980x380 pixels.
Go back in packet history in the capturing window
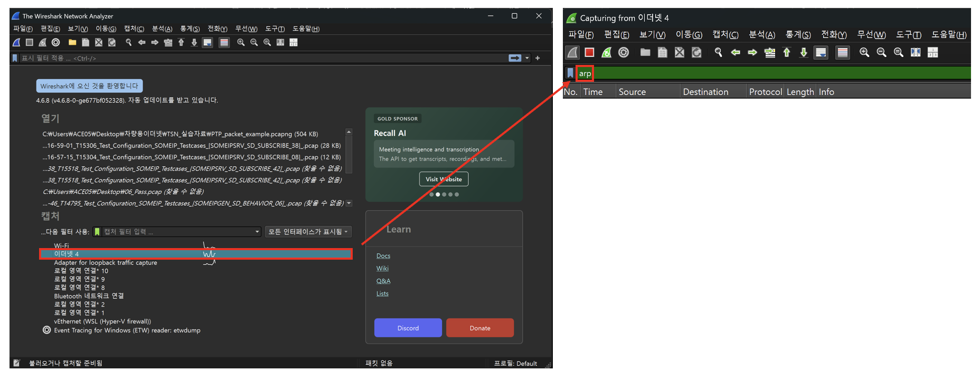736,52
